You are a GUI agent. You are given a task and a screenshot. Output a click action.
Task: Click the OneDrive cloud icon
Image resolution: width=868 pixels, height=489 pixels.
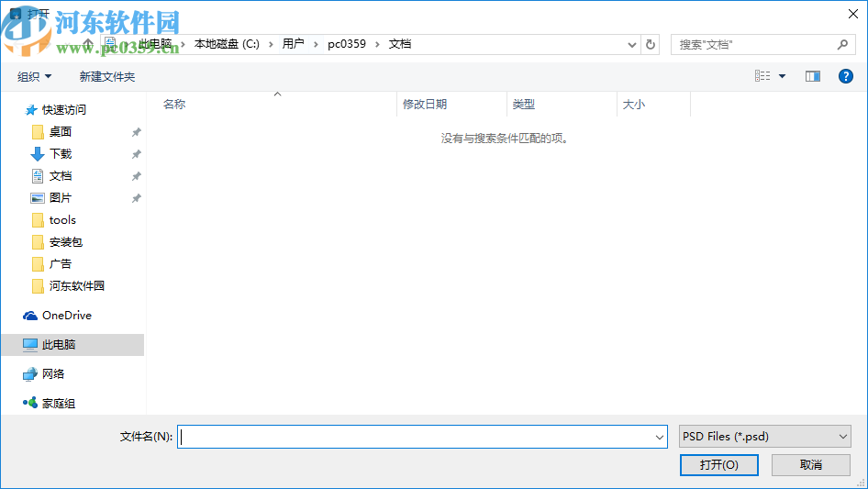coord(30,316)
